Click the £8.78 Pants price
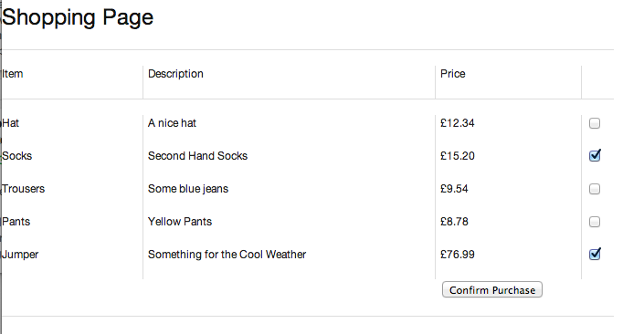644x334 pixels. pyautogui.click(x=454, y=222)
